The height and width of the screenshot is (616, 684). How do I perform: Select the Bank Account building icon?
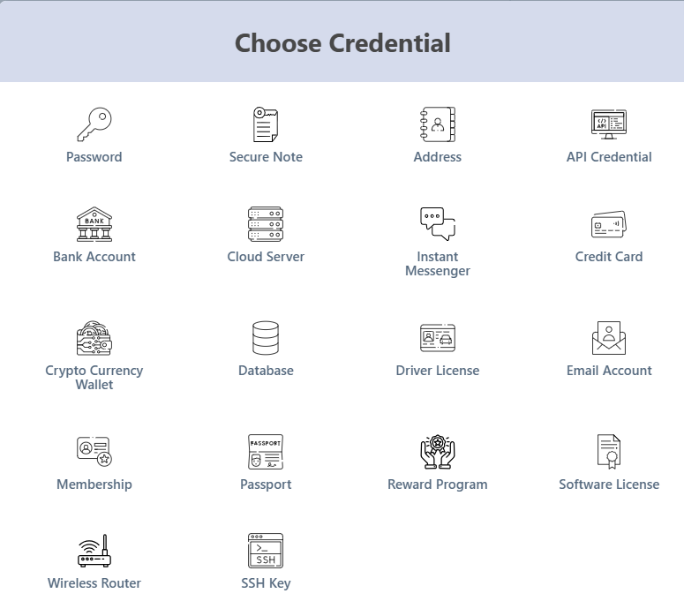94,224
